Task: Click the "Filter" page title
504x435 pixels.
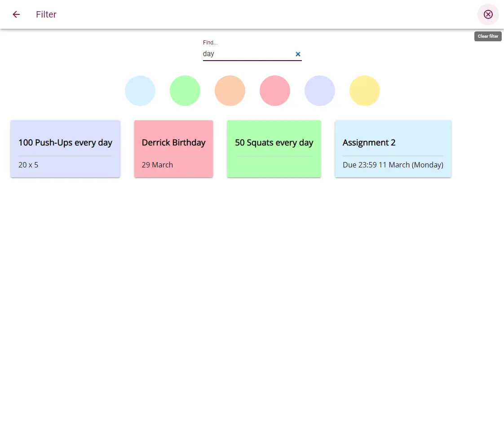Action: 46,14
